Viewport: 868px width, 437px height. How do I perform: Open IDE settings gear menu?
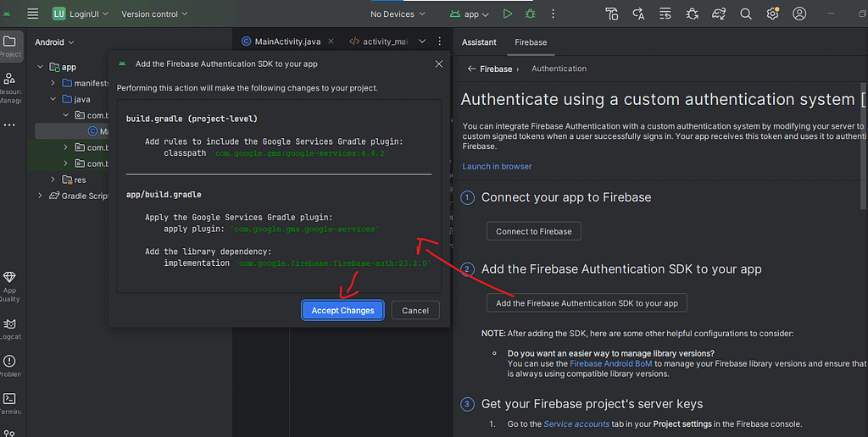[x=773, y=14]
